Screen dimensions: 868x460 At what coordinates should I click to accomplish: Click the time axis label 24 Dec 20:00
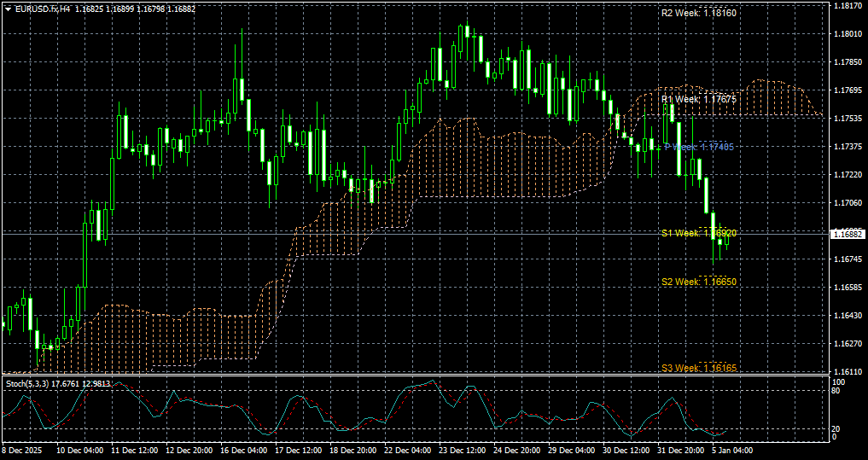click(x=517, y=451)
